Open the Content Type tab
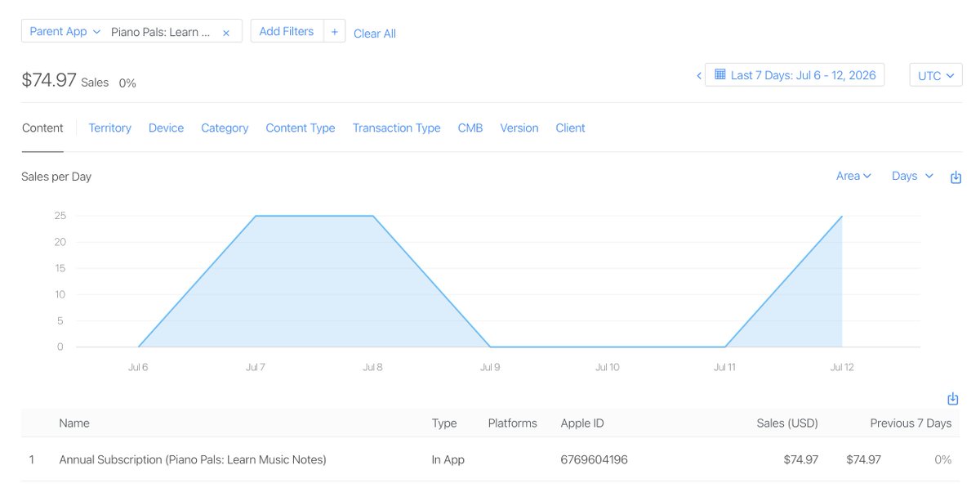980x497 pixels. (301, 128)
